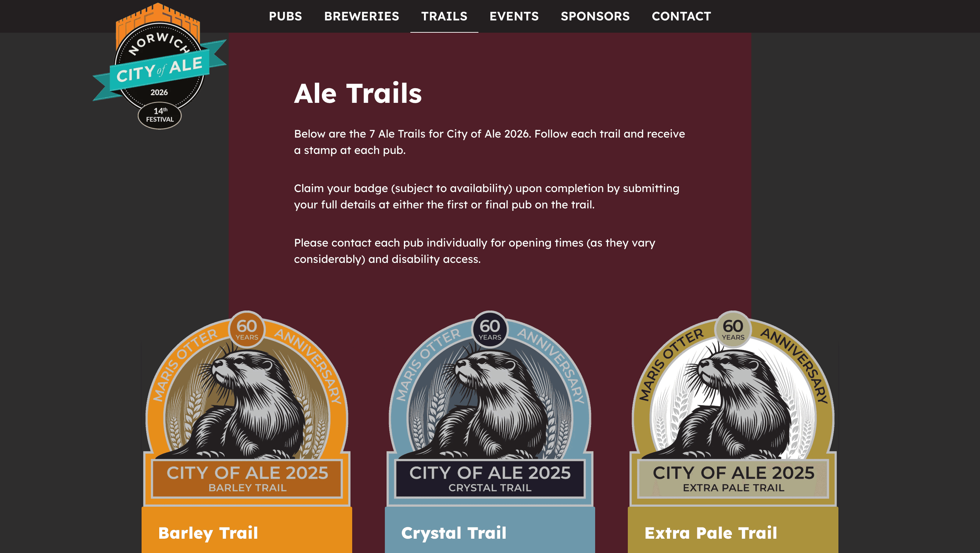Click the orange 60 Years circle emblem
Screen dimensions: 980x553
click(x=246, y=329)
